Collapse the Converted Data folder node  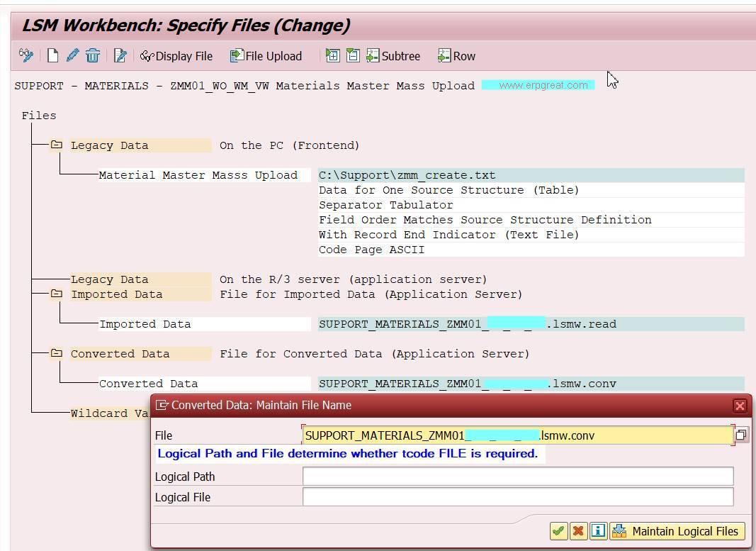pyautogui.click(x=57, y=353)
